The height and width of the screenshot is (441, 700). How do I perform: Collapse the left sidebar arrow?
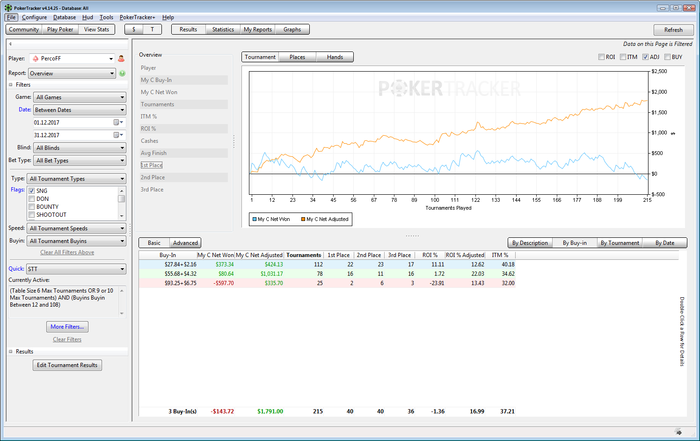(x=10, y=44)
